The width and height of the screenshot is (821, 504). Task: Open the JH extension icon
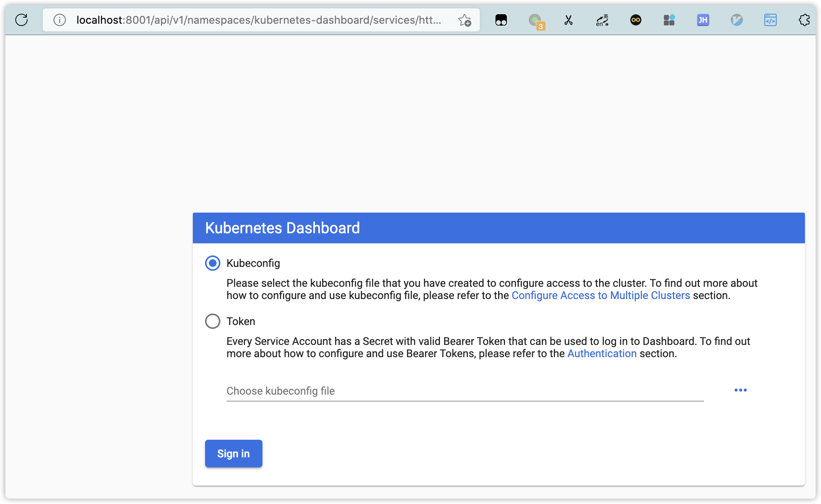(x=703, y=20)
